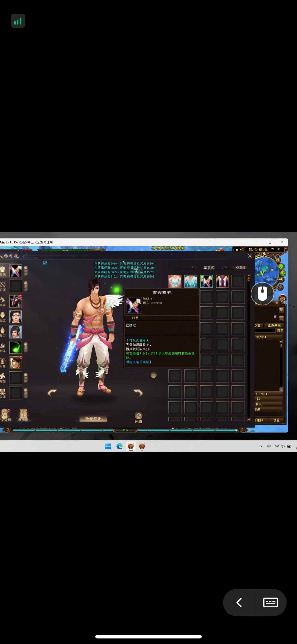Select the equipped 雪羽霜衣 wardrobe item

click(x=207, y=281)
